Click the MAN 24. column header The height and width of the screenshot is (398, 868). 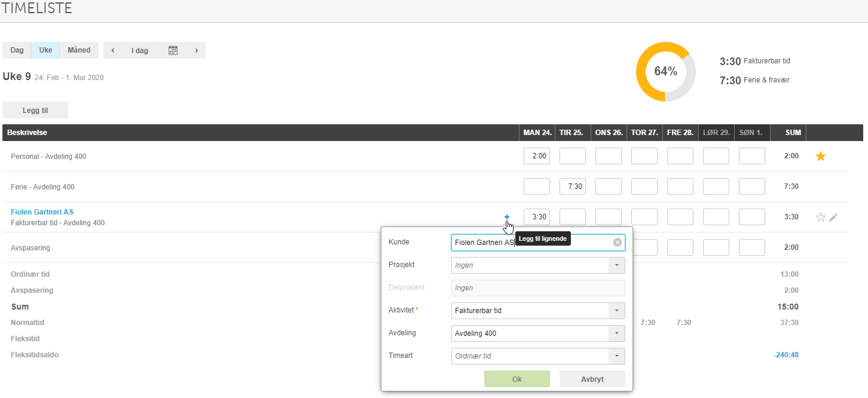coord(537,133)
